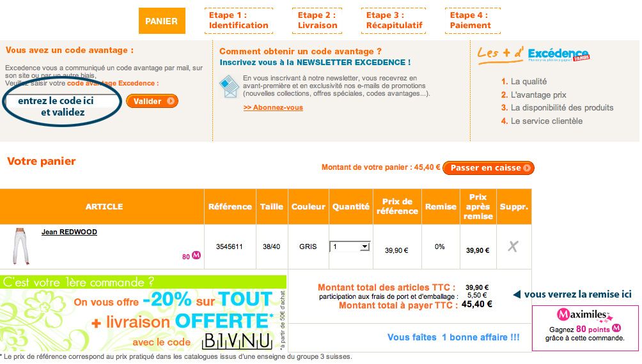Click the newsletter envelope icon
The height and width of the screenshot is (364, 642).
click(x=229, y=86)
